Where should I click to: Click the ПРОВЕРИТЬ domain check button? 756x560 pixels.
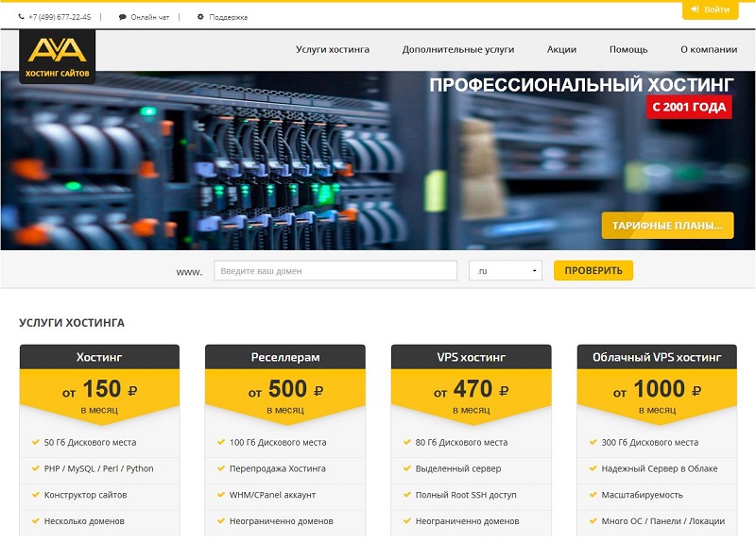(x=593, y=270)
